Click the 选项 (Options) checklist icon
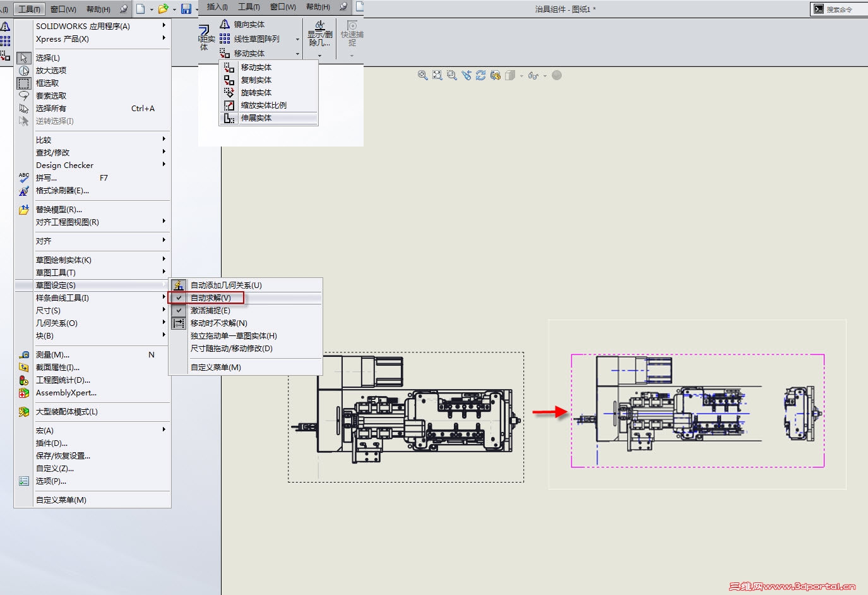868x595 pixels. click(24, 481)
